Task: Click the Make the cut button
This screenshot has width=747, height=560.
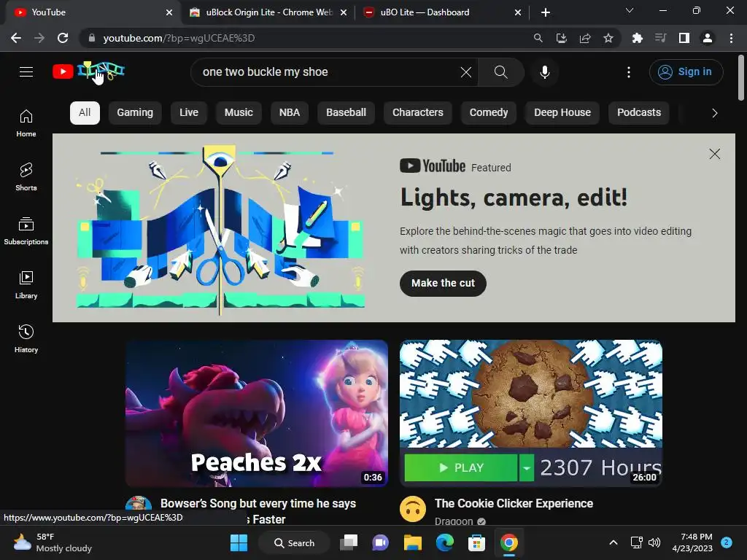Action: 443,284
